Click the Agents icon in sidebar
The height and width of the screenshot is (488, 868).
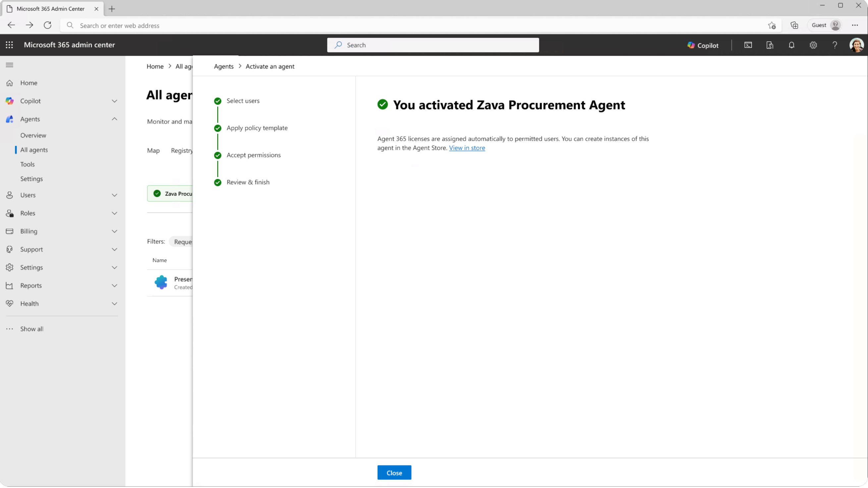pyautogui.click(x=9, y=119)
